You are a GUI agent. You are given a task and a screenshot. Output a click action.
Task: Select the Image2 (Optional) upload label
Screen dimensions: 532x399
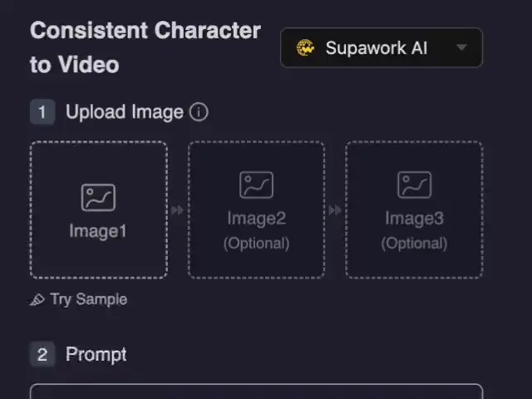[x=256, y=230]
